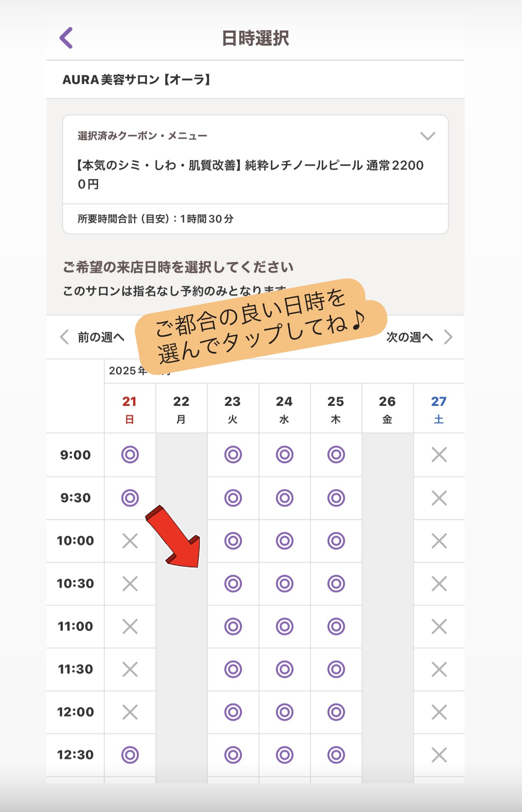Tap the Tuesday 23 date header
The height and width of the screenshot is (812, 522).
[x=233, y=408]
